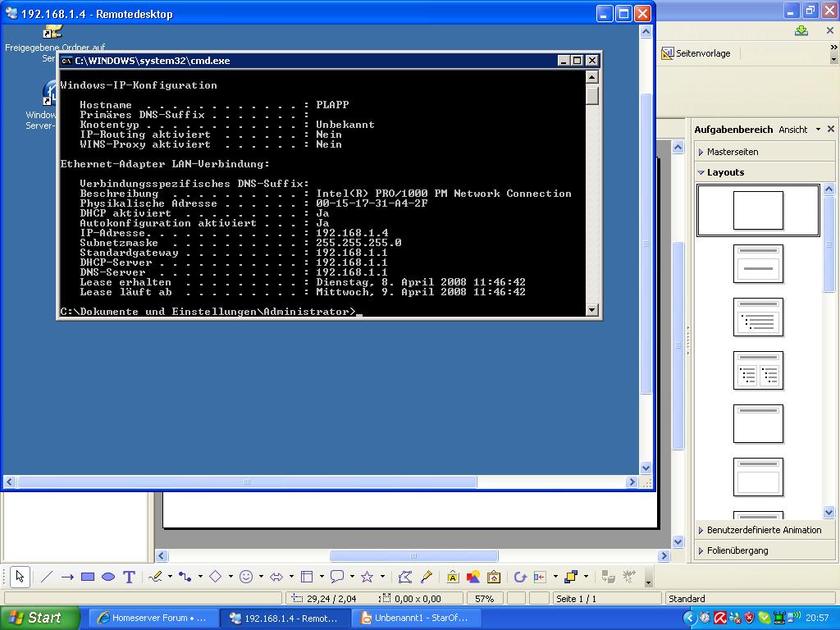Open the Connector tool dropdown arrow
This screenshot has height=630, width=840.
(x=200, y=577)
